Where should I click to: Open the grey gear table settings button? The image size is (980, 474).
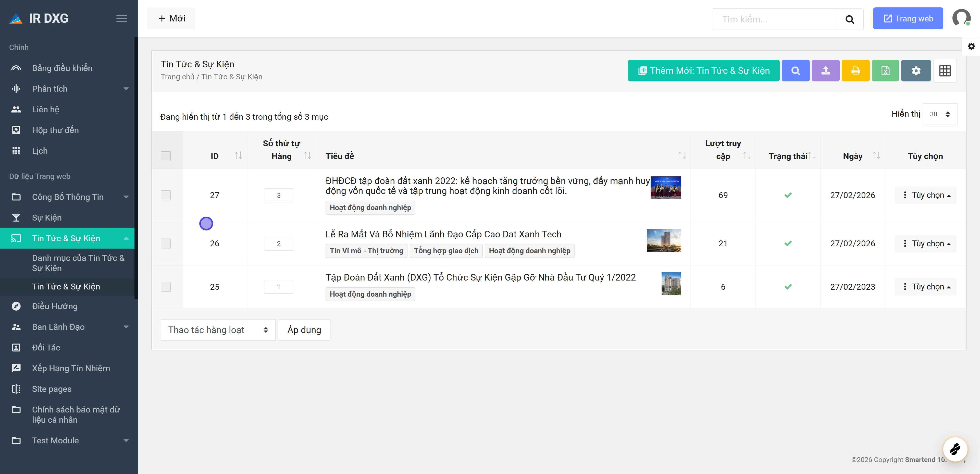pos(916,71)
